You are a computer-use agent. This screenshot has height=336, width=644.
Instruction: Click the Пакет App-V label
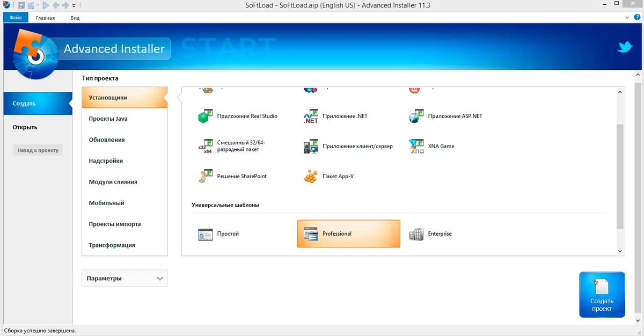[338, 176]
